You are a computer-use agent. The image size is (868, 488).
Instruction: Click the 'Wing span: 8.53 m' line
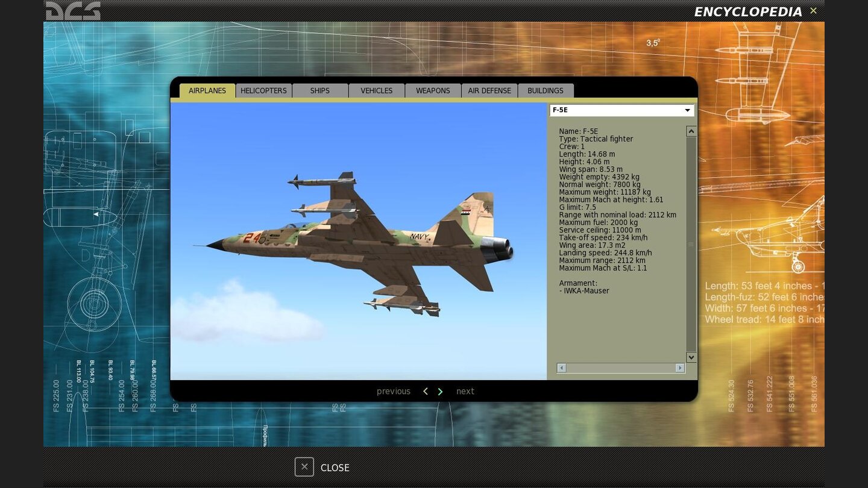click(x=591, y=169)
